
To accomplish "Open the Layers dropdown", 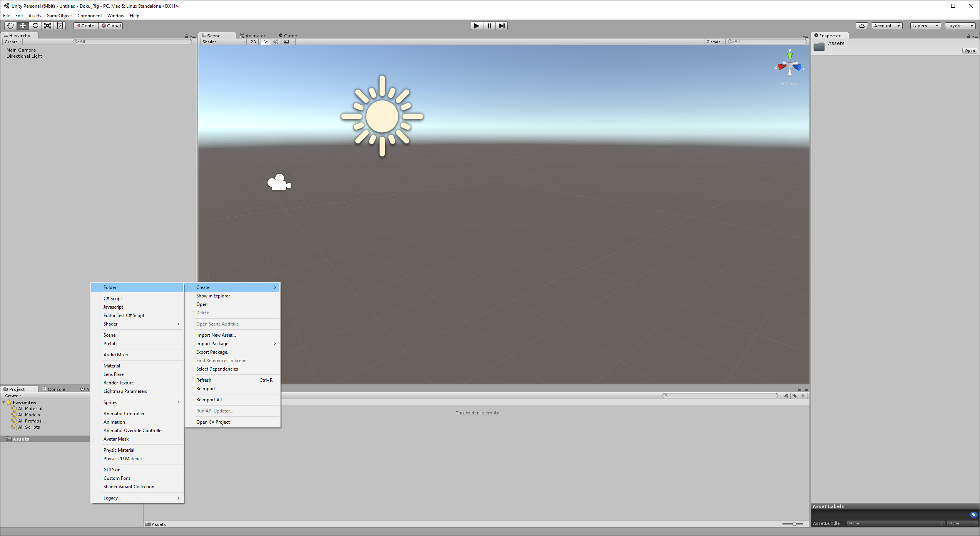I will point(925,26).
